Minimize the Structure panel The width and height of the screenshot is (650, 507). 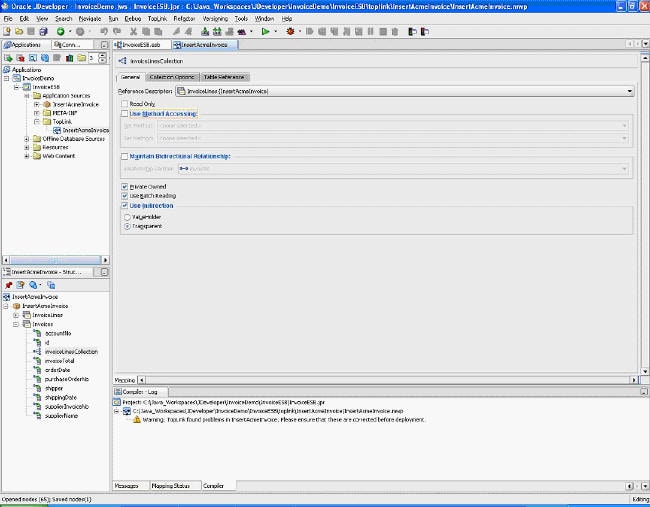point(104,272)
